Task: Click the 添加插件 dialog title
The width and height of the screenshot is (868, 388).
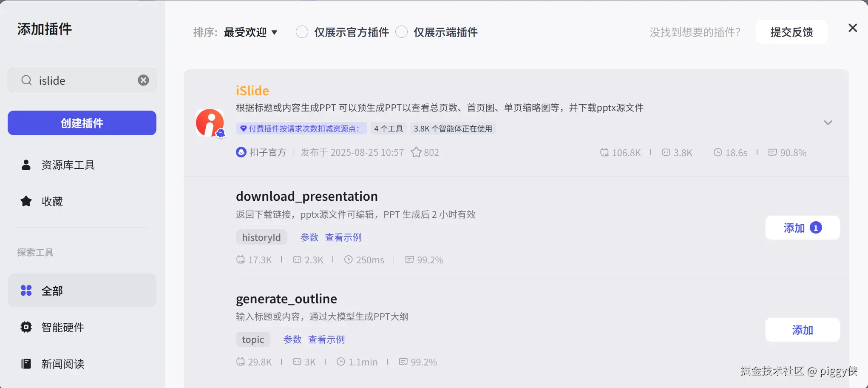Action: coord(45,29)
